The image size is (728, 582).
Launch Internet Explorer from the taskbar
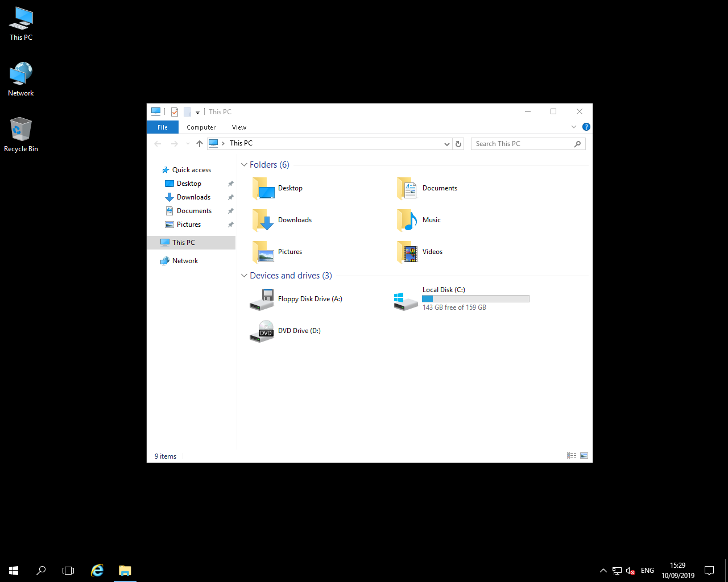(x=97, y=570)
